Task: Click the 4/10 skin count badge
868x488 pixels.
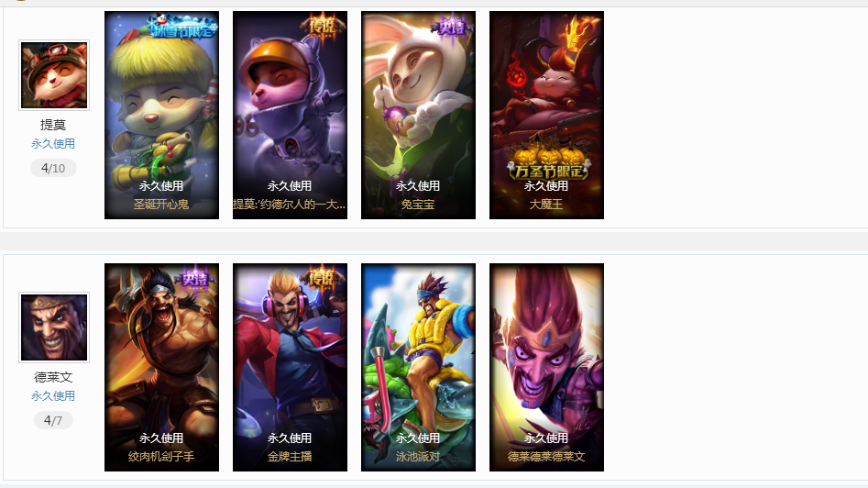Action: tap(53, 168)
